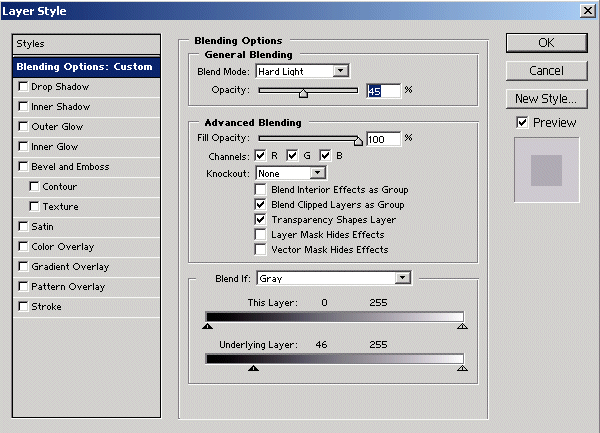The height and width of the screenshot is (433, 600).
Task: Click the Texture label
Action: click(x=60, y=207)
